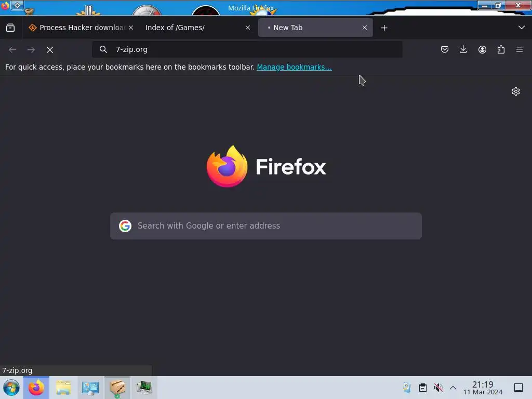
Task: Go forward one page
Action: click(x=31, y=50)
